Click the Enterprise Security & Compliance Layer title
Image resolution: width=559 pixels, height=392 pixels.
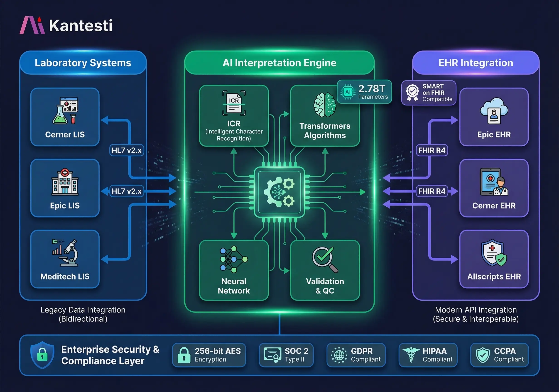coord(110,355)
